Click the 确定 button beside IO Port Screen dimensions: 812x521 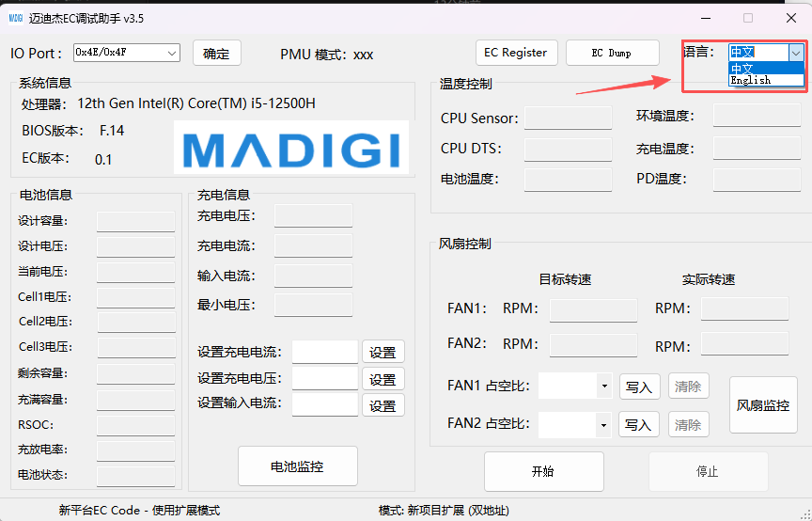(x=216, y=54)
